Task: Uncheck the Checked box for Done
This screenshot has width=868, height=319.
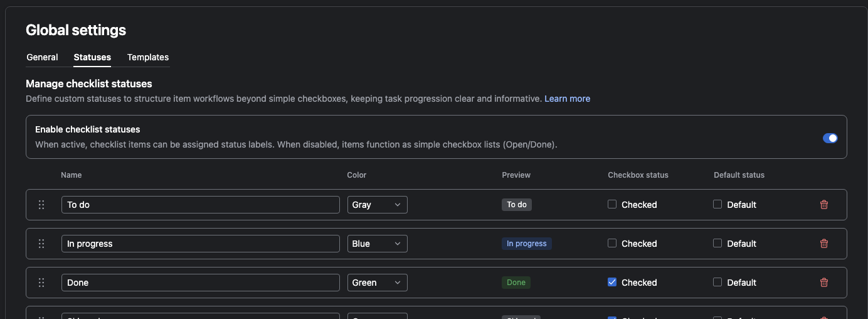Action: click(x=612, y=282)
